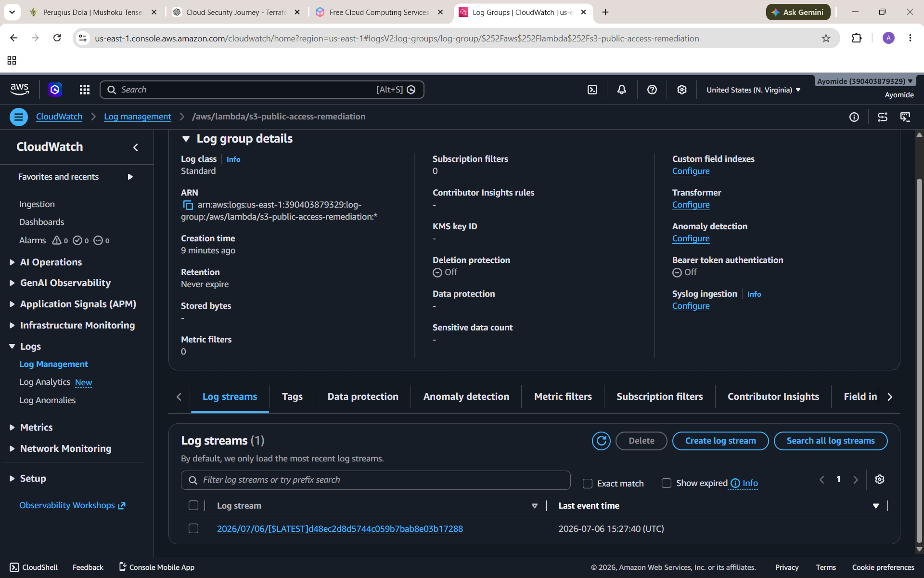The width and height of the screenshot is (924, 578).
Task: Open Amazon Q assistant icon
Action: pos(55,90)
